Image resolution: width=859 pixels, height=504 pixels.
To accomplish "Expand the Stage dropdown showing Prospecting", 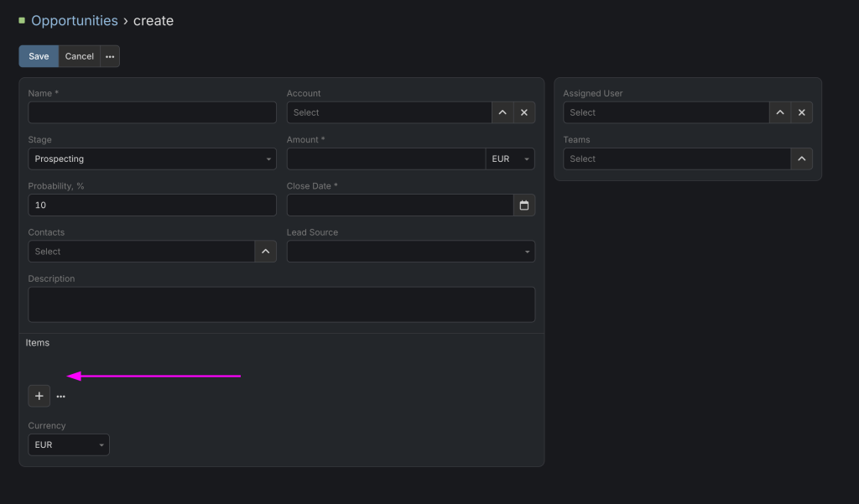I will 152,158.
